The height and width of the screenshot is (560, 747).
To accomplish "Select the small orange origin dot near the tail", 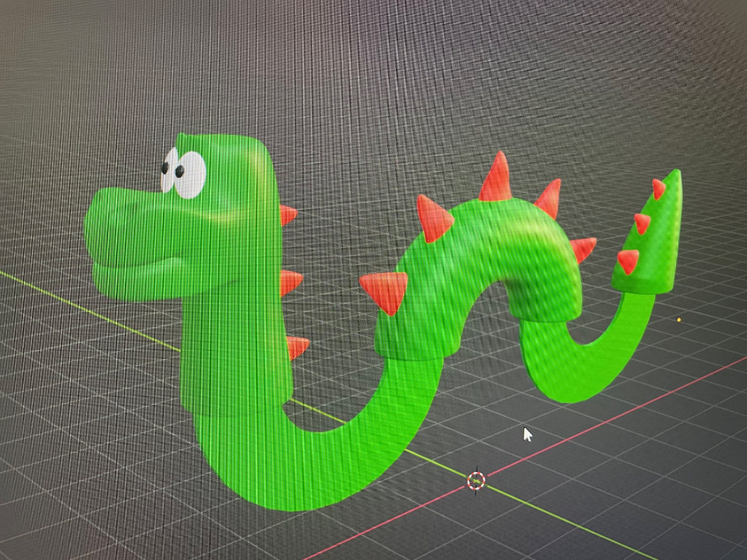I will (679, 320).
